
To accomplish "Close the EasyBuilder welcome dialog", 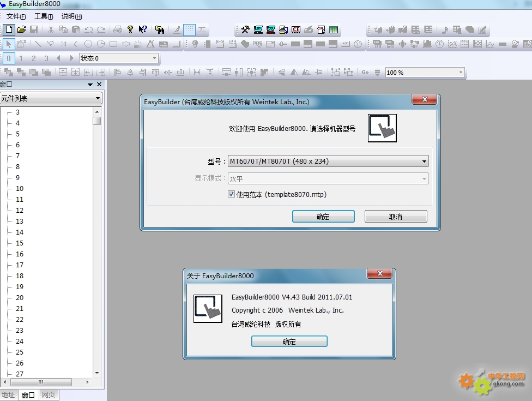I will (425, 99).
